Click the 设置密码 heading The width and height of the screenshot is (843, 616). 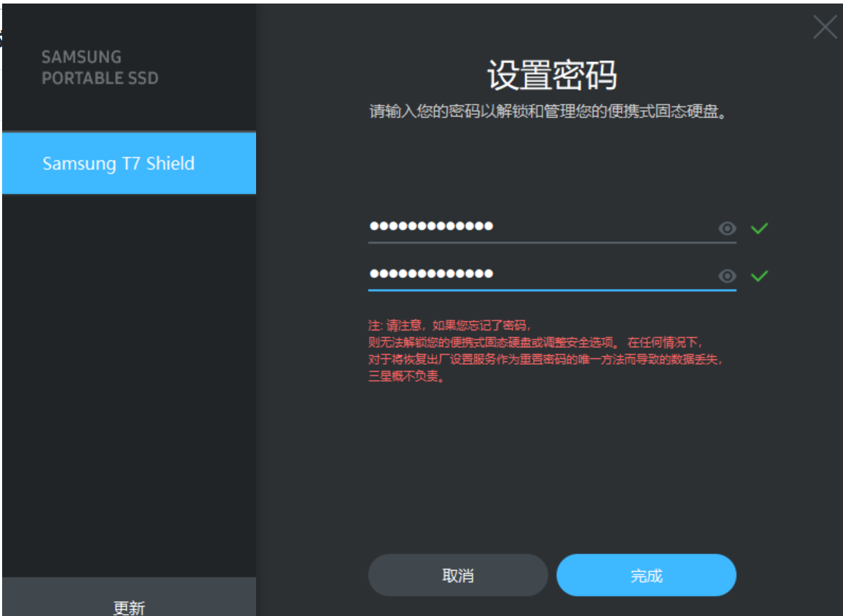pyautogui.click(x=552, y=75)
